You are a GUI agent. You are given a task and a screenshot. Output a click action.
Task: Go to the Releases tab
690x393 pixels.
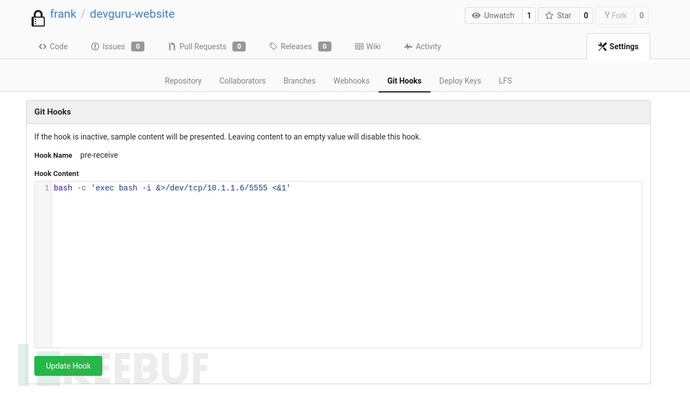click(x=300, y=47)
